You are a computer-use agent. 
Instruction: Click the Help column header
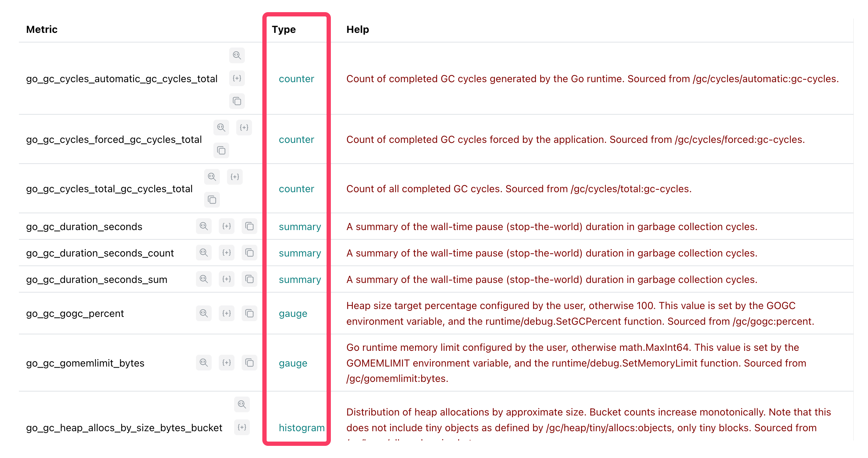(358, 29)
